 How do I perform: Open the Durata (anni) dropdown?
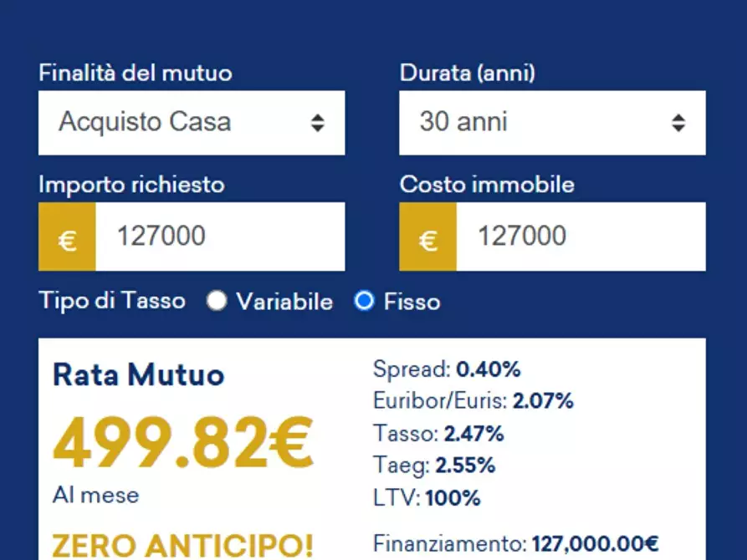pos(551,122)
